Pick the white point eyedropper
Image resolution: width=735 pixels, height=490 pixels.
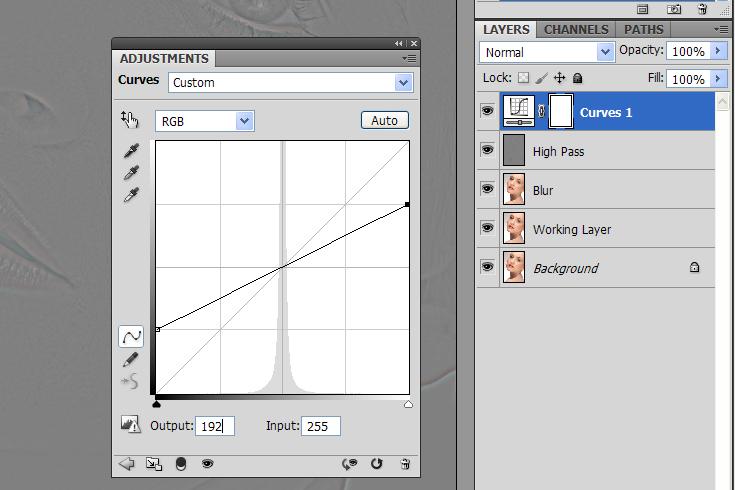click(130, 195)
